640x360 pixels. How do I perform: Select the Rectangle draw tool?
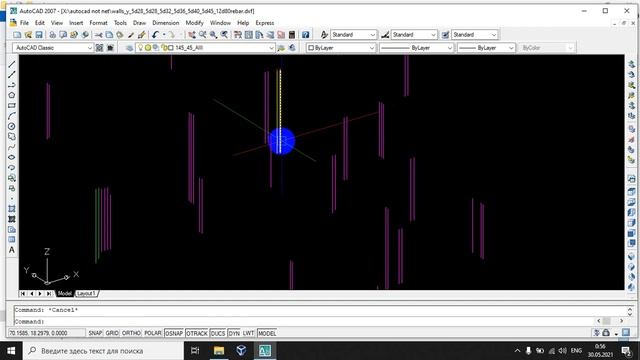[x=12, y=106]
